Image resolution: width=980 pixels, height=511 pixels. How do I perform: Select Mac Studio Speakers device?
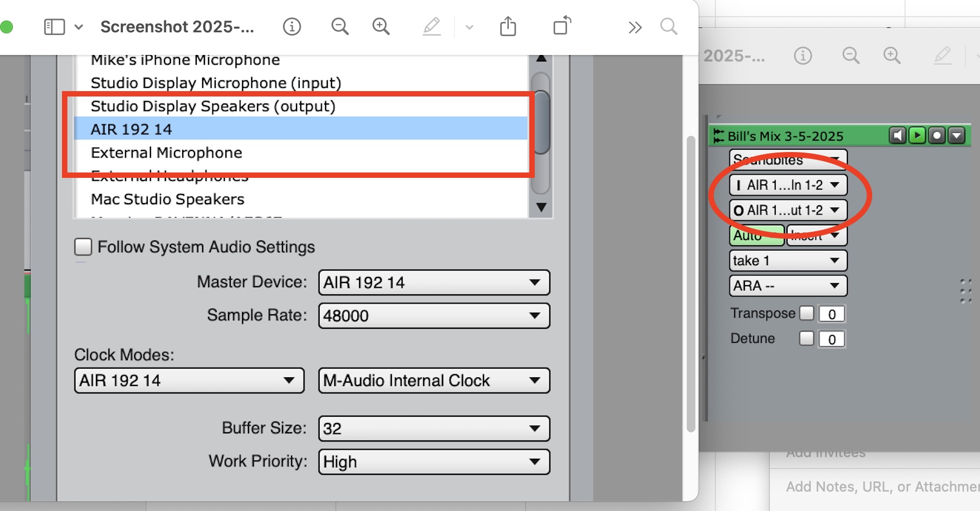pyautogui.click(x=301, y=199)
